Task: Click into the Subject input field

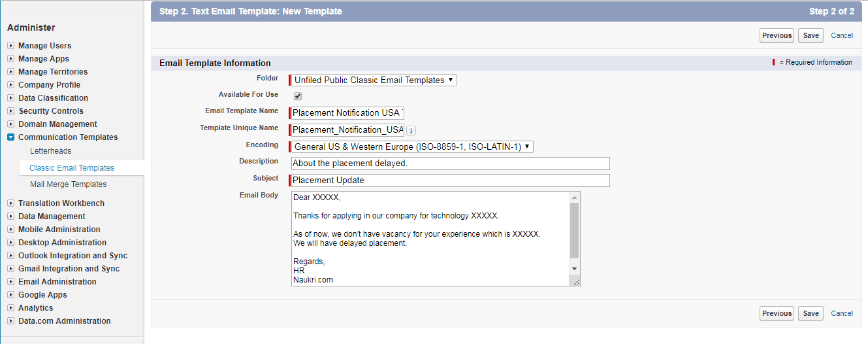Action: [450, 181]
